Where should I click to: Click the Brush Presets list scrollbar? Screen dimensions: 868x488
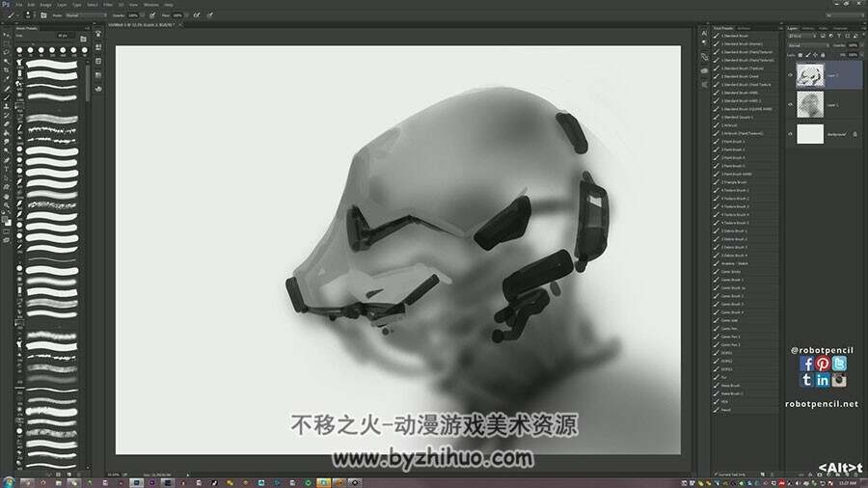pyautogui.click(x=87, y=83)
